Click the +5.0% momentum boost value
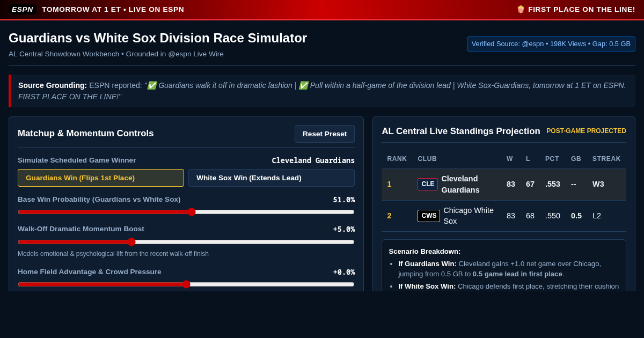 point(344,229)
